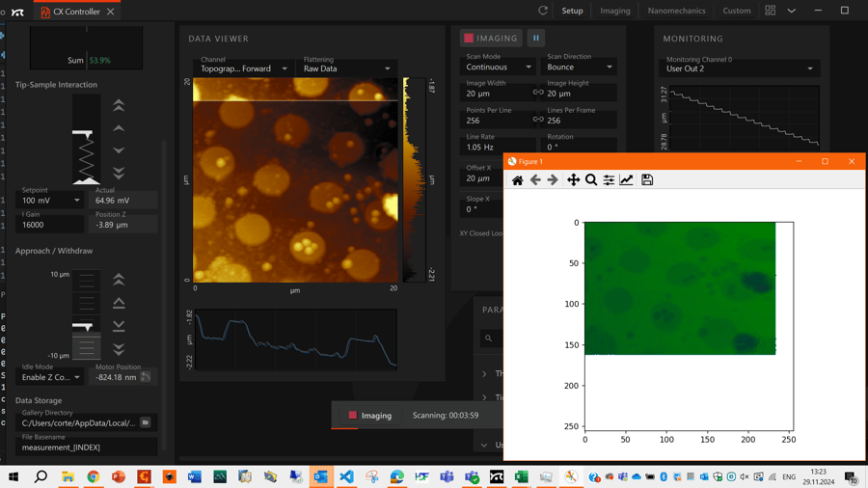The width and height of the screenshot is (868, 488).
Task: Expand the top bar chevron menu
Action: click(x=792, y=11)
